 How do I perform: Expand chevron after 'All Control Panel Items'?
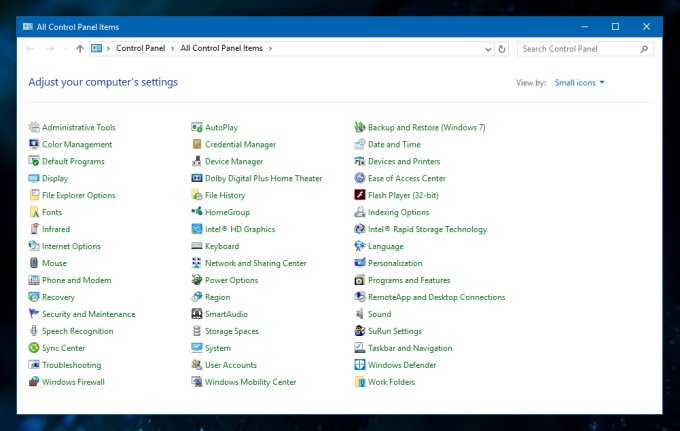[x=270, y=48]
